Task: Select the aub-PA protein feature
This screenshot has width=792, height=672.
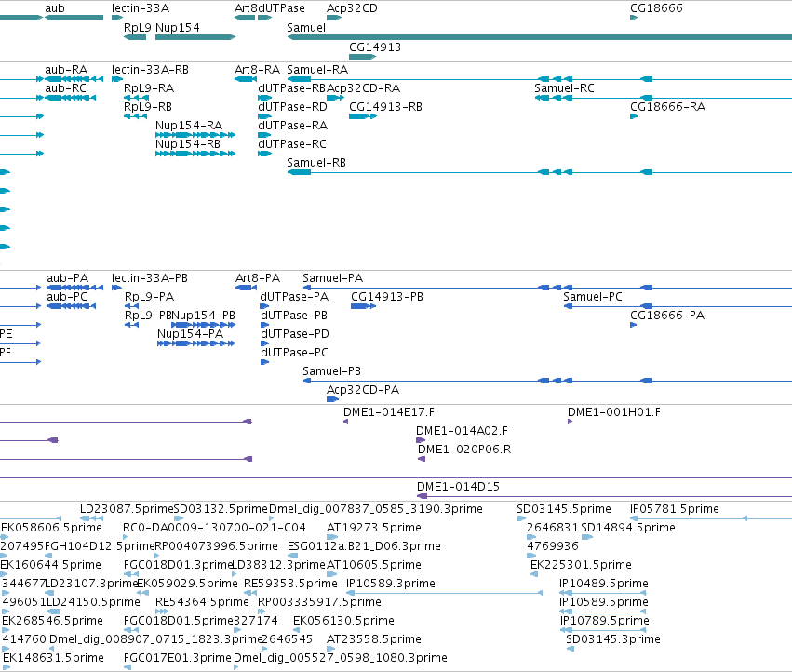Action: 74,288
